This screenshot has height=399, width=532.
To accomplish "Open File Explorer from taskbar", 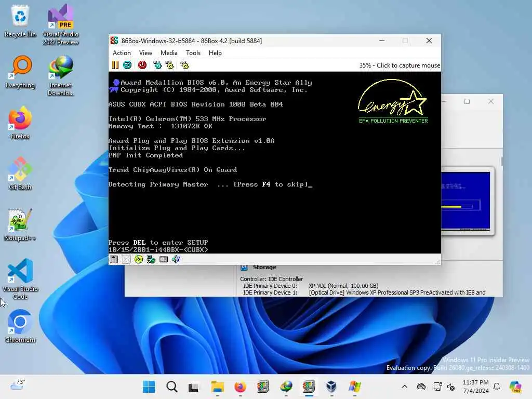I will 218,387.
